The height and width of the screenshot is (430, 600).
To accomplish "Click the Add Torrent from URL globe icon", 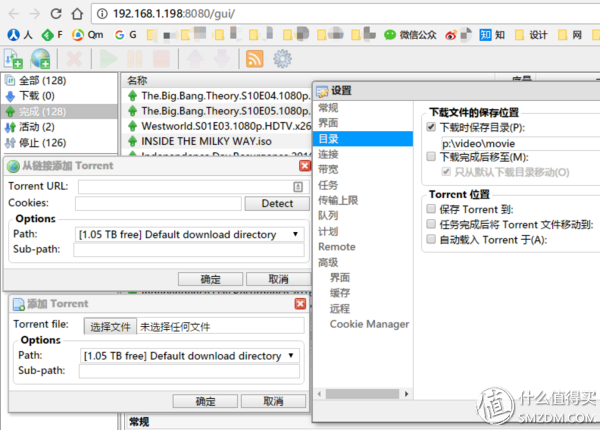I will 41,59.
